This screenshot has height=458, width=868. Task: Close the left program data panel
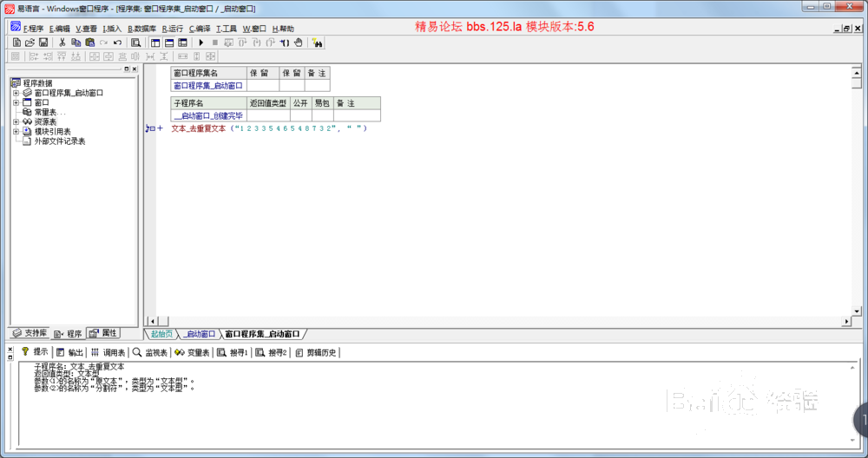pos(135,69)
